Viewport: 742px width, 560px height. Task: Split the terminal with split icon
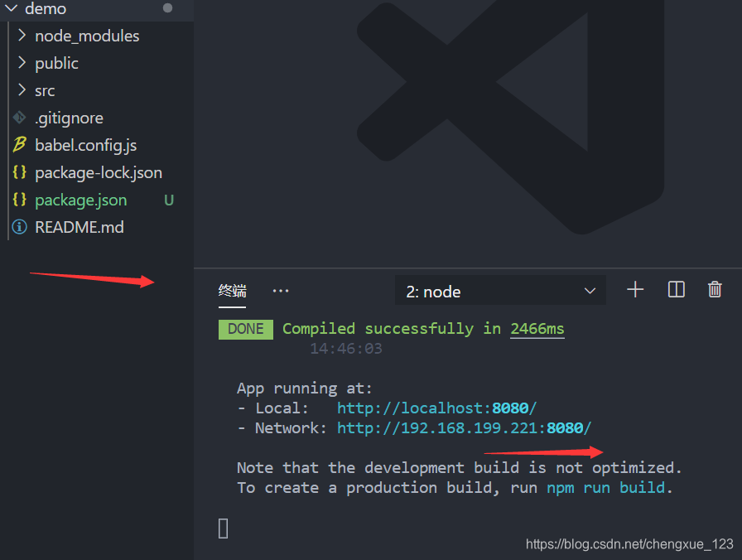click(677, 289)
